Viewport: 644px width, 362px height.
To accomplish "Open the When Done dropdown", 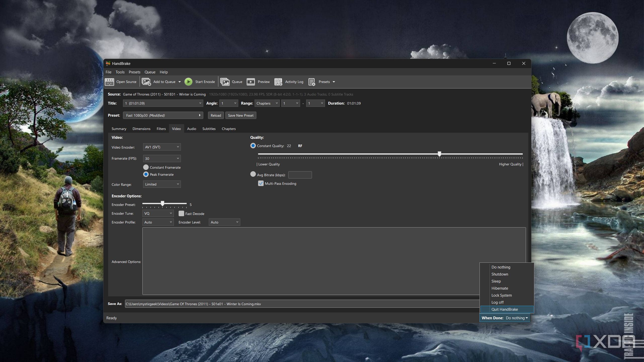I will (x=505, y=318).
